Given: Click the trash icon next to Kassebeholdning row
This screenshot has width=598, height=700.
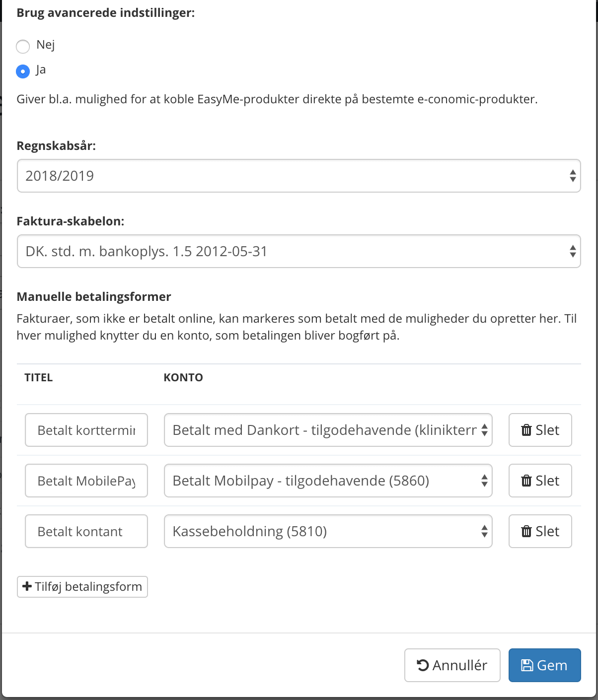Looking at the screenshot, I should click(x=526, y=531).
